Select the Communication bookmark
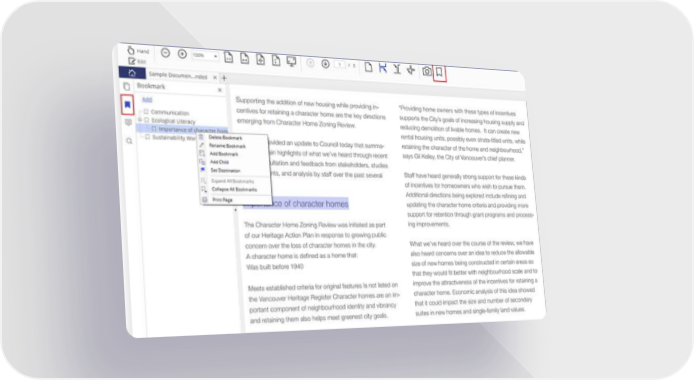 [170, 113]
